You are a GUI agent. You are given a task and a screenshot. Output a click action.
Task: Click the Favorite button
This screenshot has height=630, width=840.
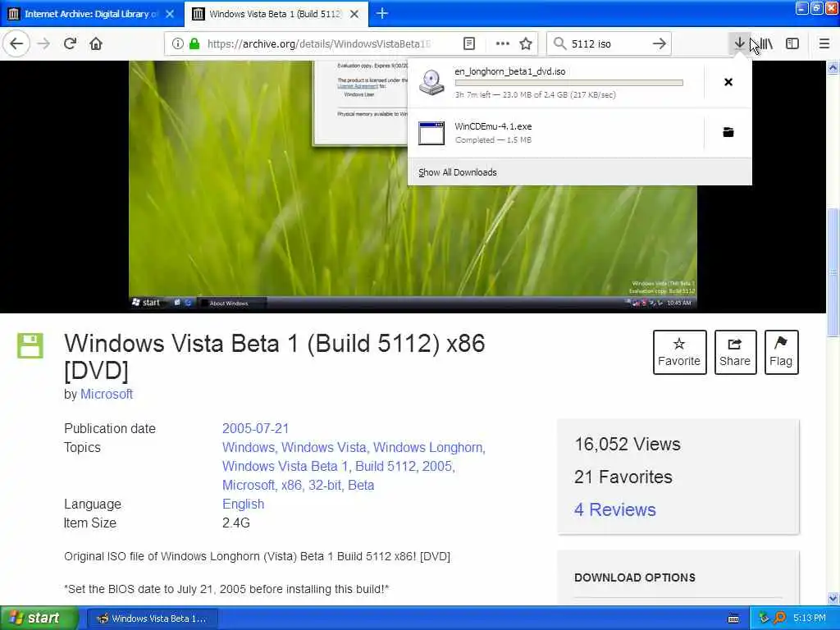tap(679, 352)
